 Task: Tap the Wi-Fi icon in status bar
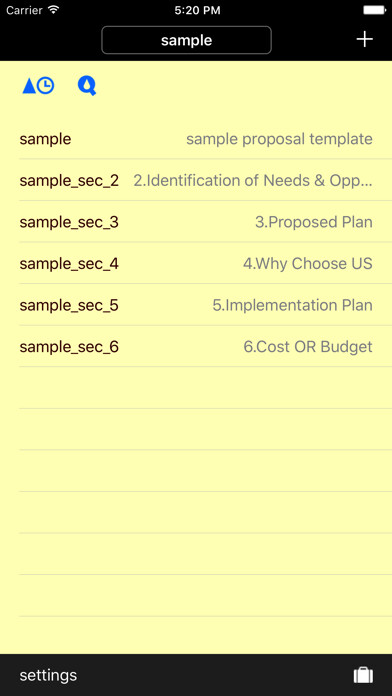(x=54, y=10)
